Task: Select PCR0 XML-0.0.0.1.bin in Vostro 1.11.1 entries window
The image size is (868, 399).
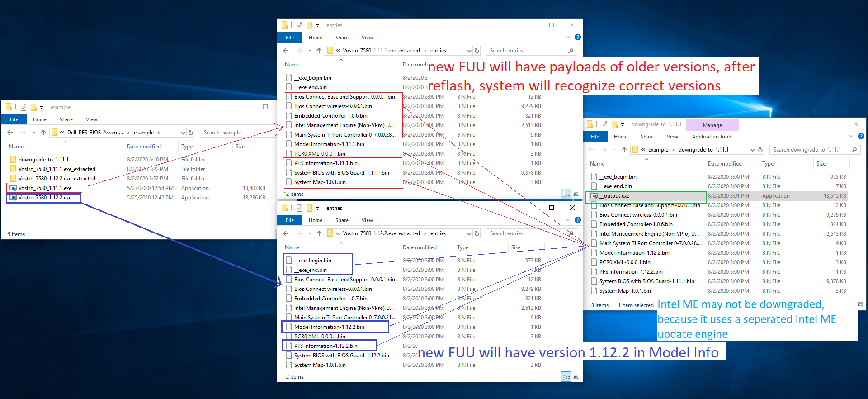Action: pos(320,154)
